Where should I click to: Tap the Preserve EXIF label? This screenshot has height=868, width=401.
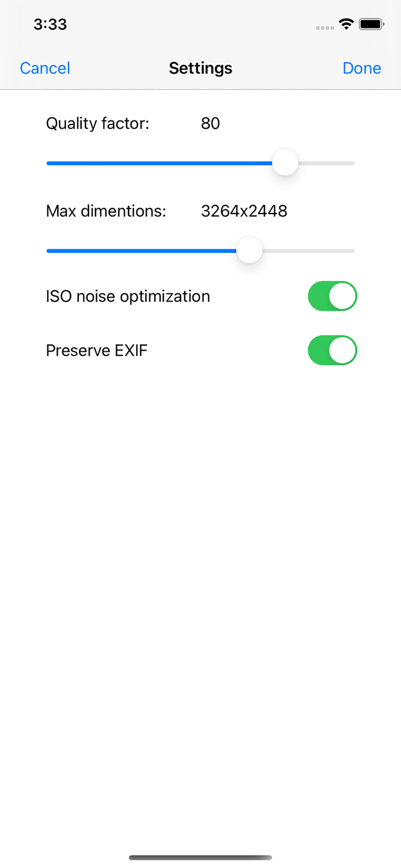pyautogui.click(x=97, y=350)
